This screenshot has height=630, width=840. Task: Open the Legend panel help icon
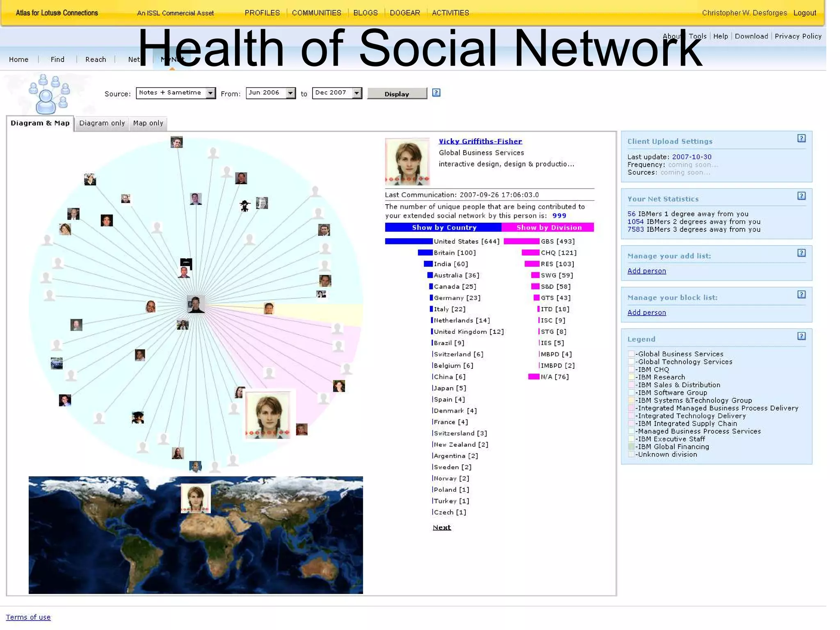(x=801, y=336)
